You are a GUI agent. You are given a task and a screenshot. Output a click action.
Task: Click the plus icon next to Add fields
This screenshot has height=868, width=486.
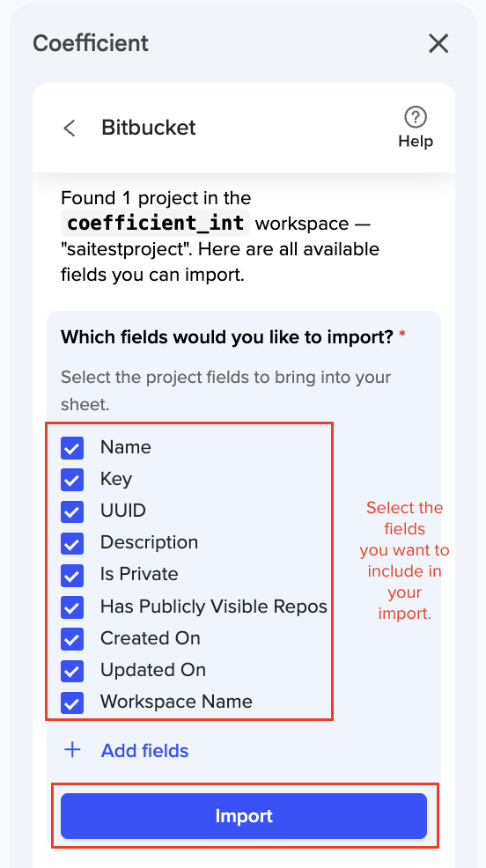point(72,750)
